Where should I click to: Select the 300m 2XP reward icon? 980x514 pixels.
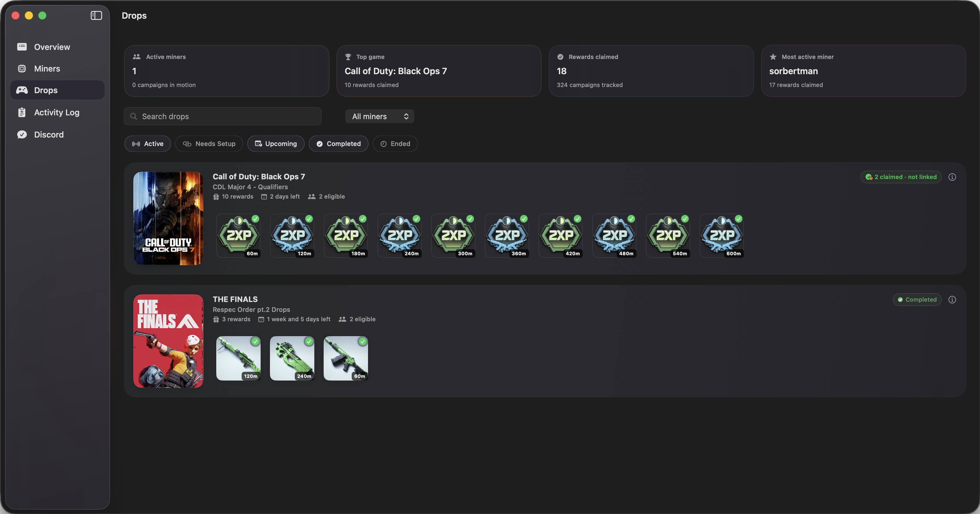pos(453,236)
